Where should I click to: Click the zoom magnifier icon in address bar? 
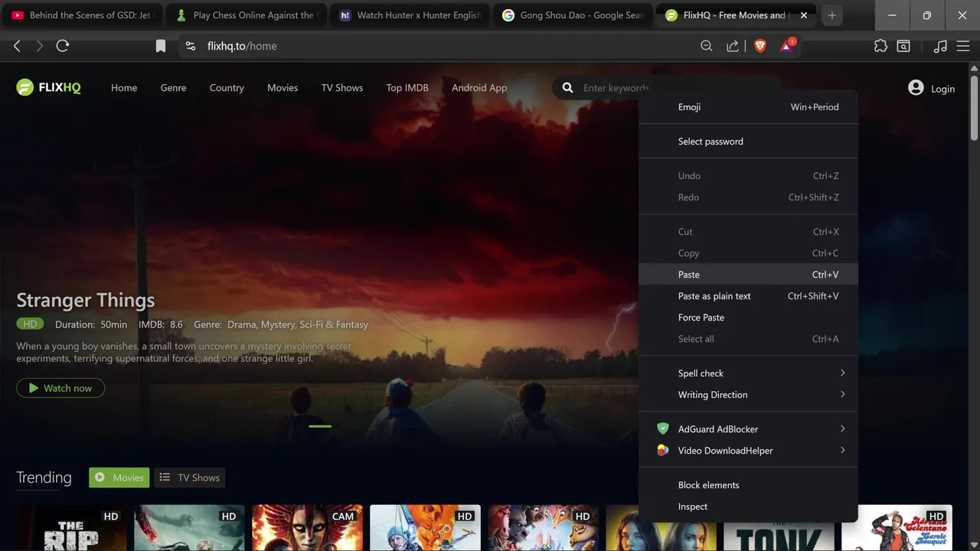[x=707, y=46]
